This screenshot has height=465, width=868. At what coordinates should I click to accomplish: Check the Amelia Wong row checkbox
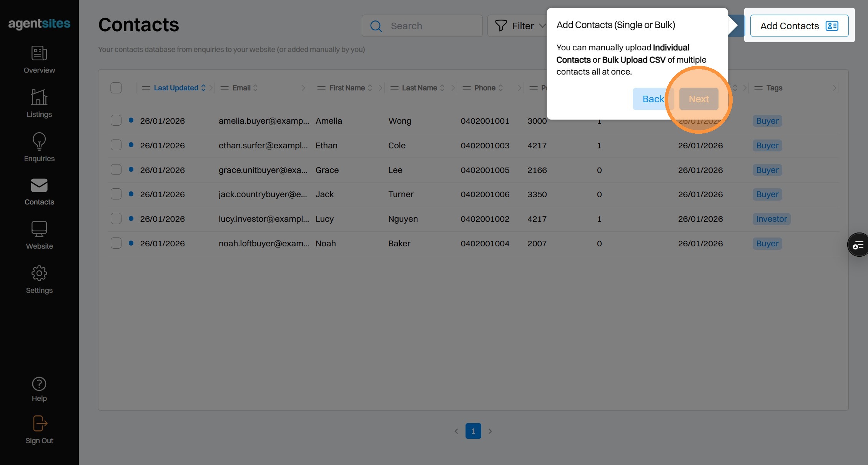click(116, 121)
